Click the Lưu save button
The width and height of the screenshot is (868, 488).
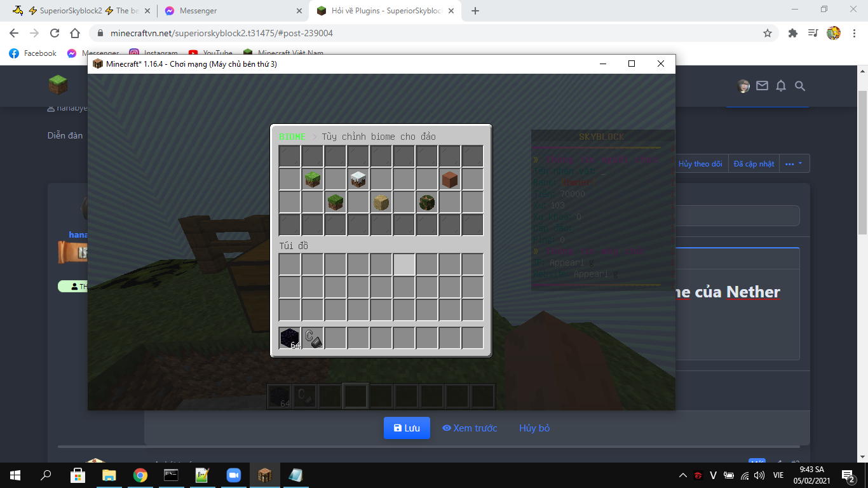(x=407, y=428)
